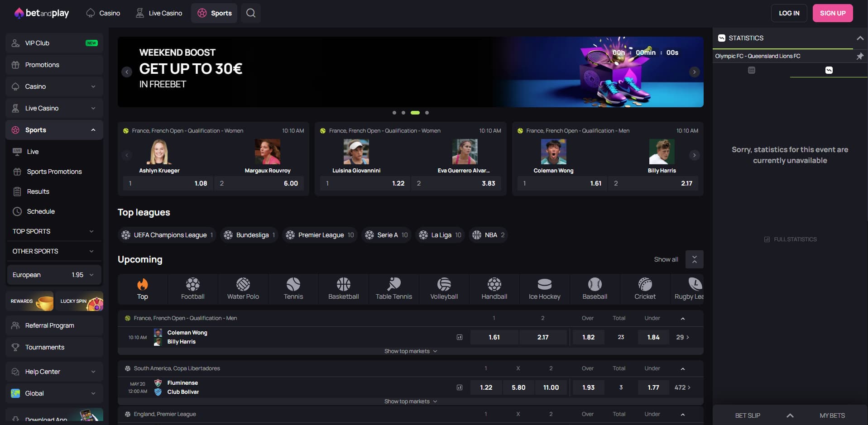
Task: Switch to MY BETS tab
Action: [x=832, y=415]
